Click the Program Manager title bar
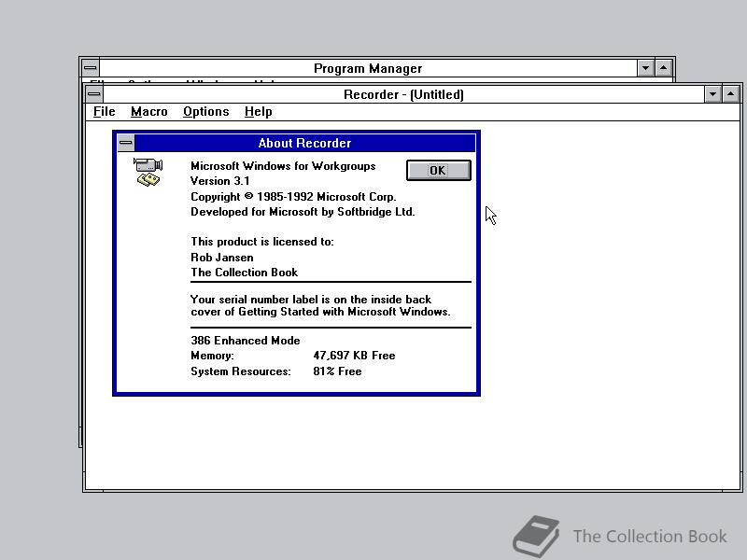The height and width of the screenshot is (560, 747). coord(368,68)
